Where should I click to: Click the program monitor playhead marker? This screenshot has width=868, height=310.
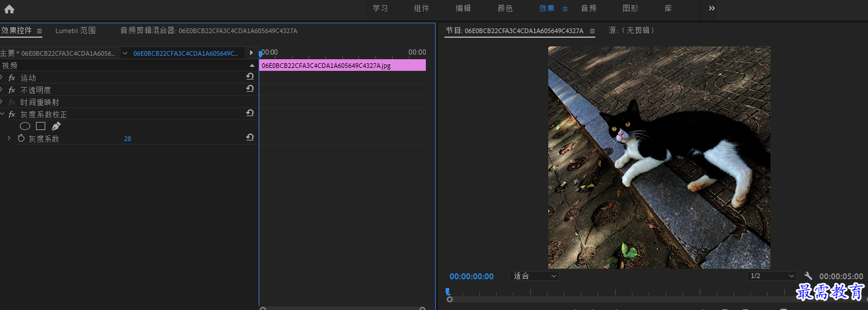tap(447, 291)
